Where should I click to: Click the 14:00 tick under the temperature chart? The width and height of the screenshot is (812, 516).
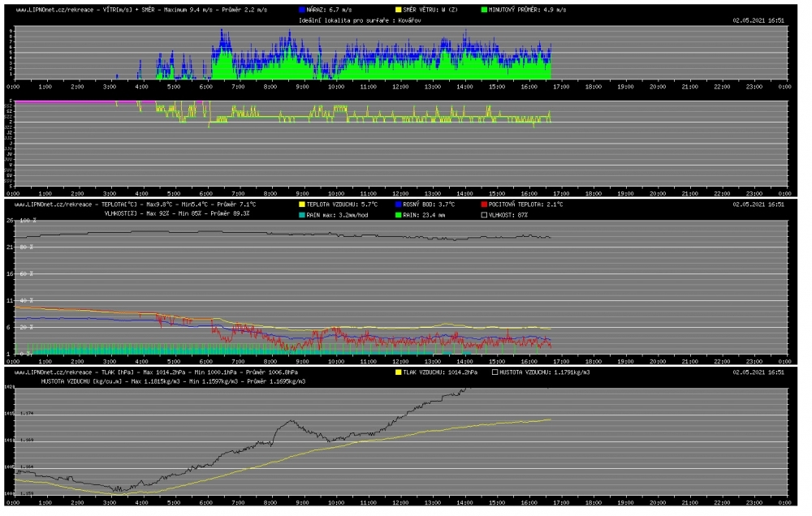coord(464,361)
